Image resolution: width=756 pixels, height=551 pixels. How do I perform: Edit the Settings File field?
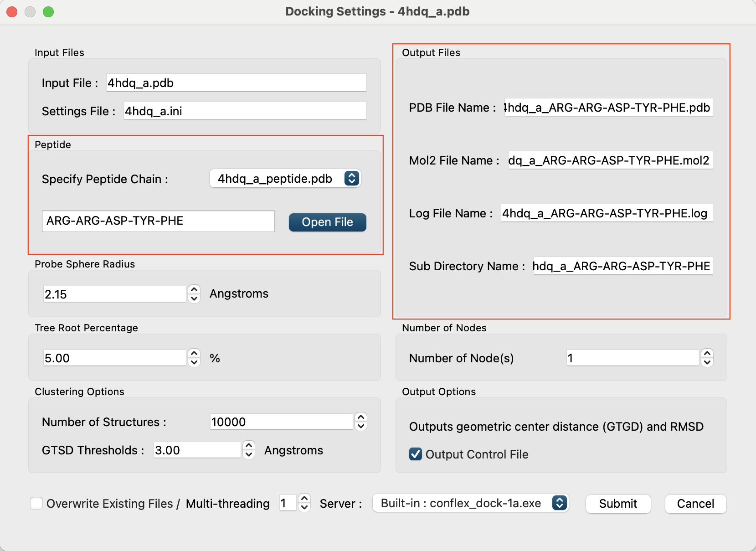pos(245,111)
